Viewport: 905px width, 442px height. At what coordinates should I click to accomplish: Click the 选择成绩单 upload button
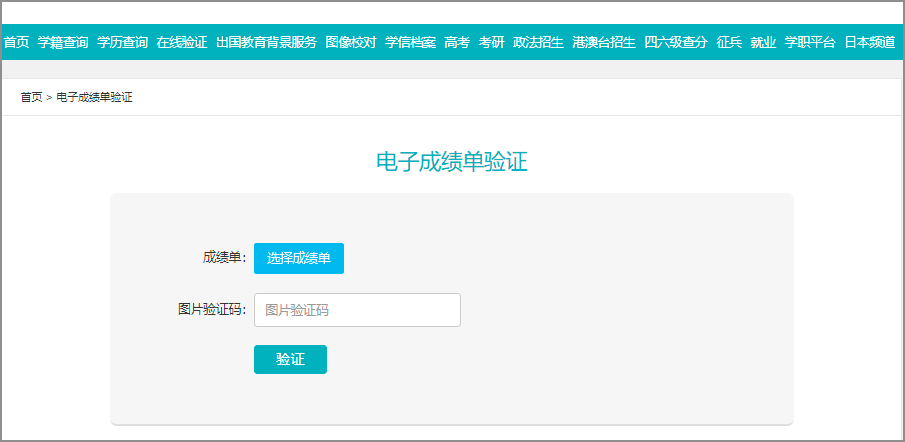click(x=299, y=259)
